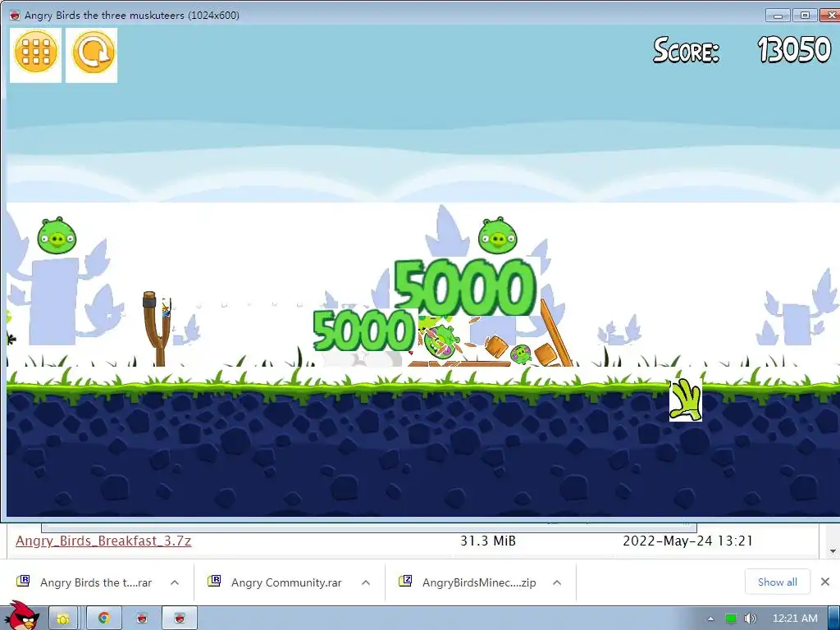Click the Score label
Viewport: 840px width, 630px height.
pyautogui.click(x=686, y=50)
